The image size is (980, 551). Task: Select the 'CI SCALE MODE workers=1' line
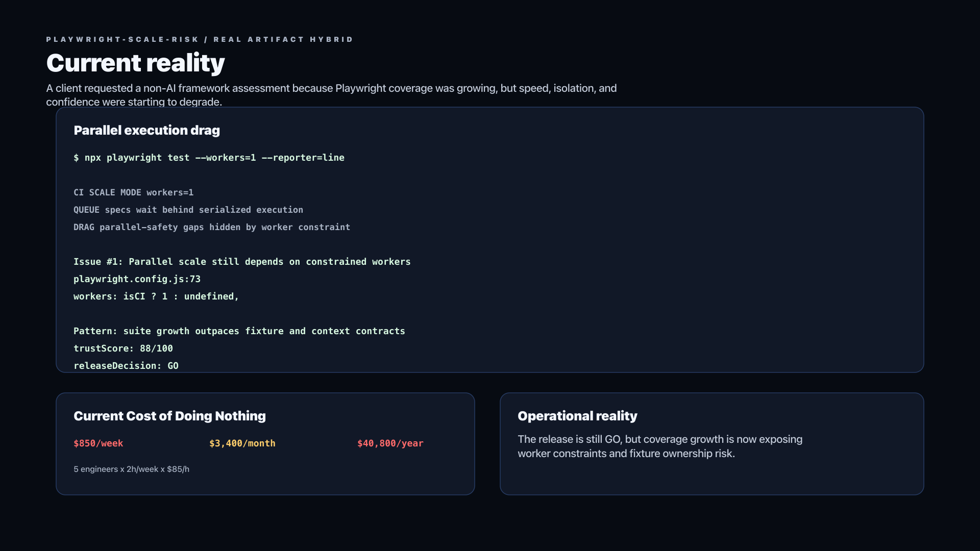133,192
